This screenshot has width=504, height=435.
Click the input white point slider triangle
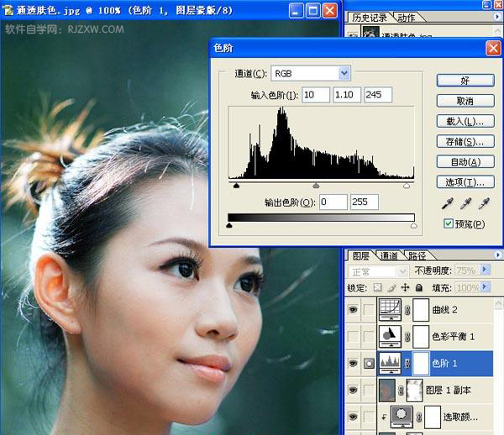[x=407, y=186]
